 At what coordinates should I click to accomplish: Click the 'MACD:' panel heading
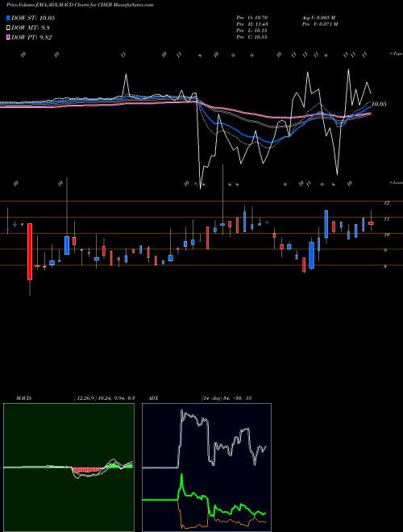point(24,398)
